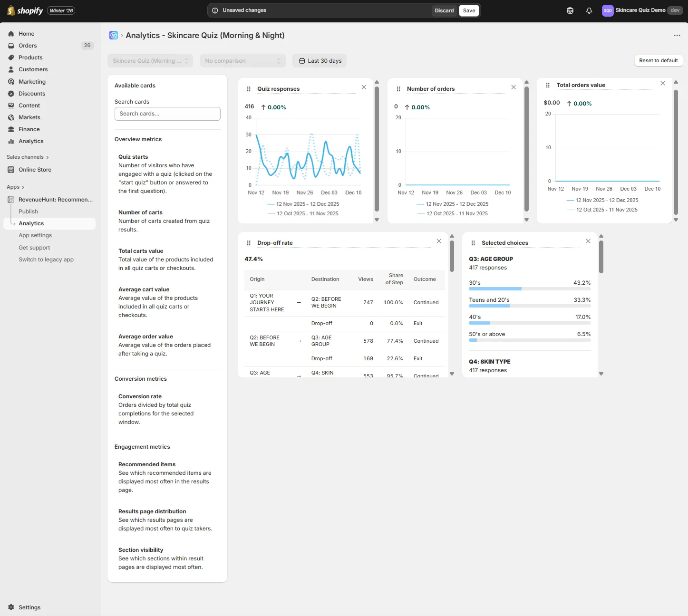The width and height of the screenshot is (688, 616).
Task: Click drag handle on Number of orders card
Action: (x=398, y=89)
